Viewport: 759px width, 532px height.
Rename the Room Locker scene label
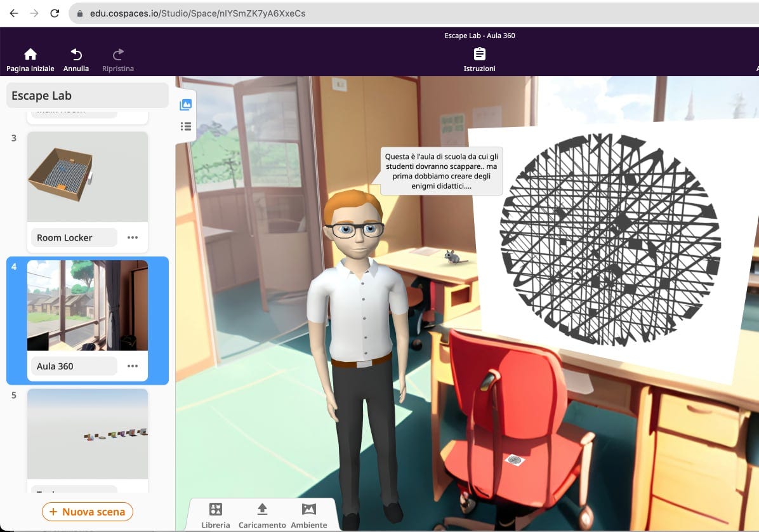tap(74, 237)
